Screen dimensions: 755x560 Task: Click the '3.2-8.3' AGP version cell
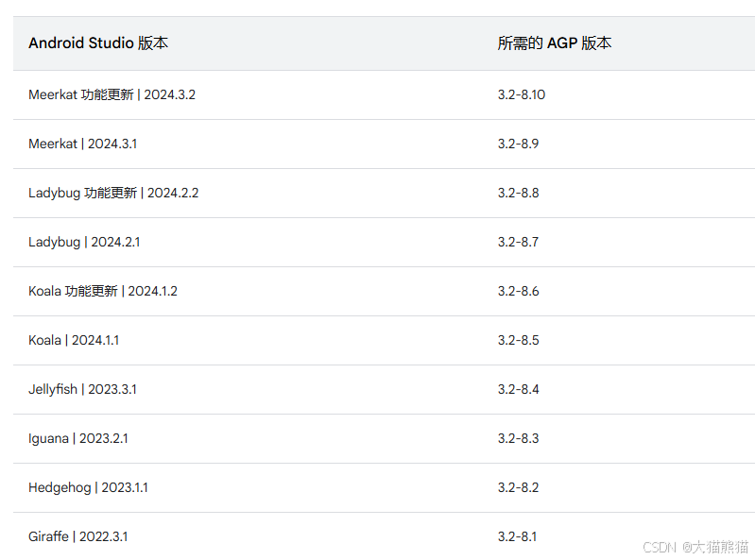(x=518, y=438)
